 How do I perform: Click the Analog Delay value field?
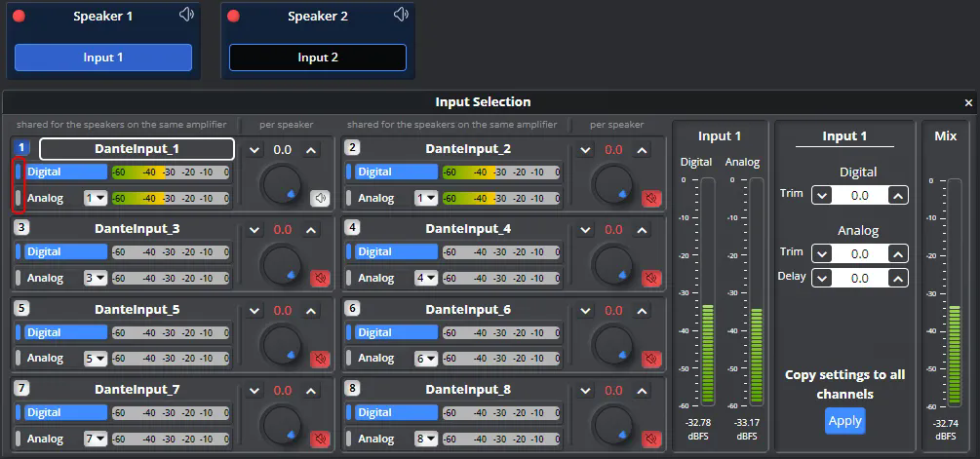860,278
